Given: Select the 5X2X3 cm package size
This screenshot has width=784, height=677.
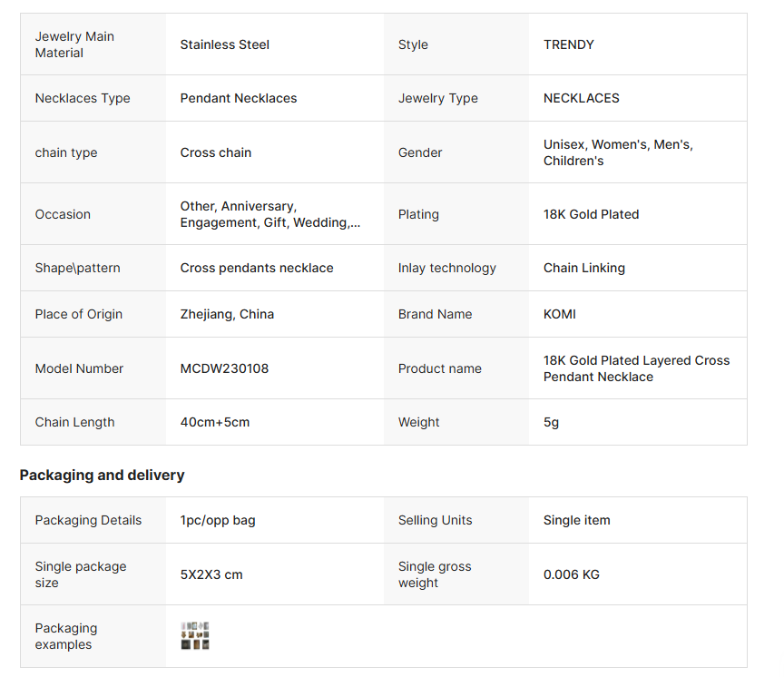Looking at the screenshot, I should 211,574.
